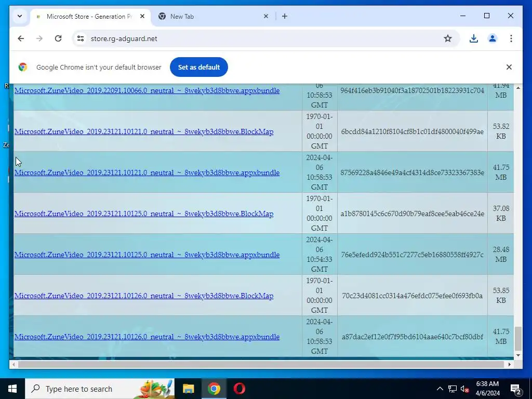The height and width of the screenshot is (399, 532).
Task: Close the Microsoft Store tab
Action: click(142, 16)
